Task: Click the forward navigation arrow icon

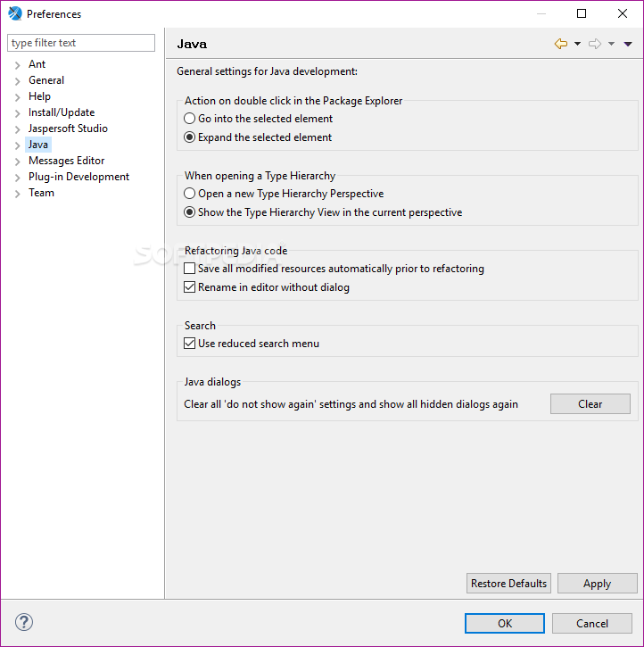Action: [595, 44]
